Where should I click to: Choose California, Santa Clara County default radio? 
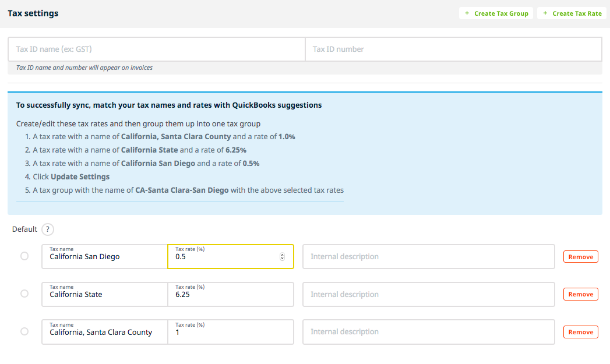tap(24, 332)
